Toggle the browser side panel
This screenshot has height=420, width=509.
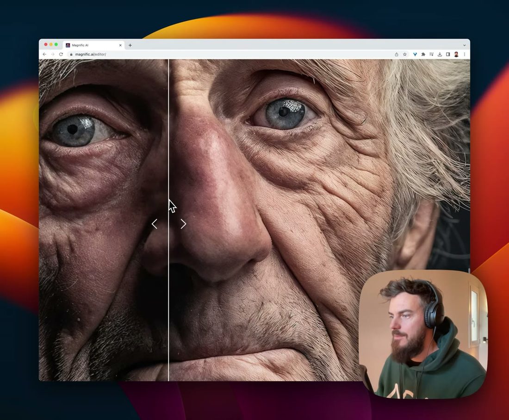pos(448,55)
